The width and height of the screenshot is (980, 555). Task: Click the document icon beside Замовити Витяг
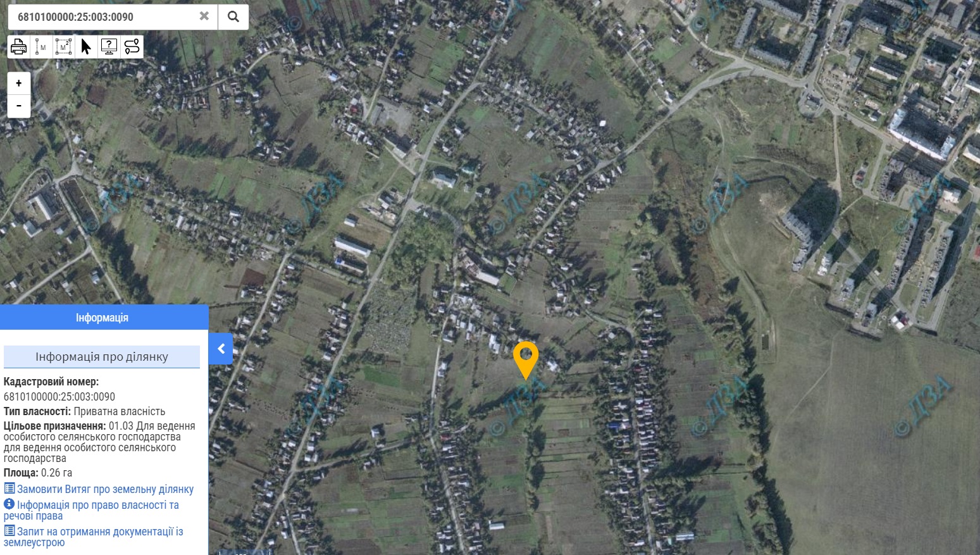coord(9,489)
